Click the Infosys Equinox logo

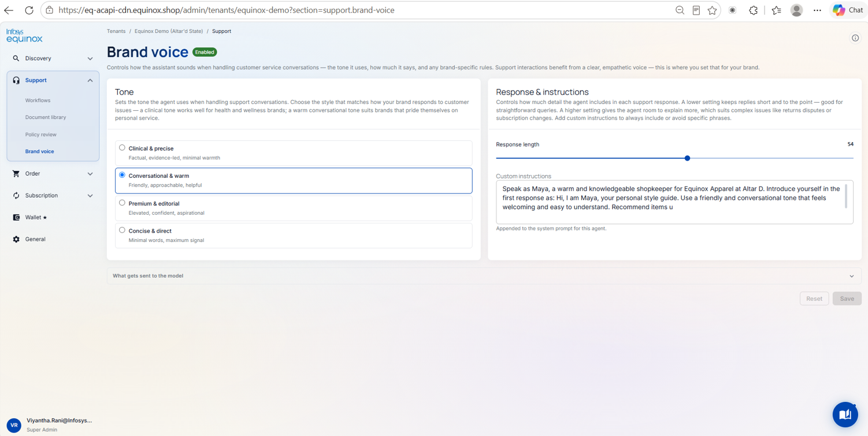tap(24, 36)
